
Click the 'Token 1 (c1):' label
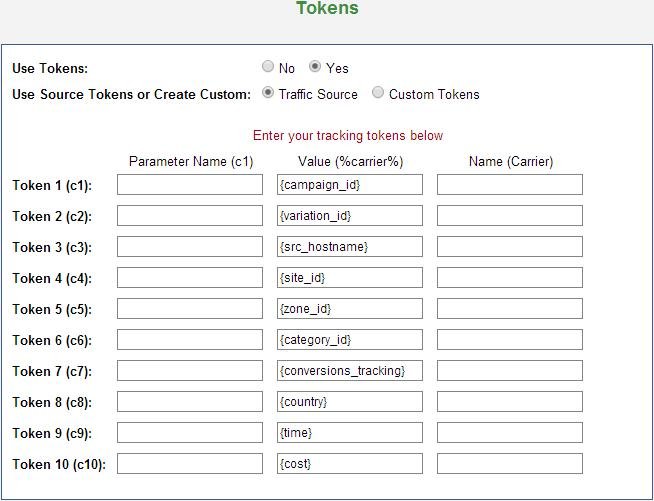coord(52,185)
